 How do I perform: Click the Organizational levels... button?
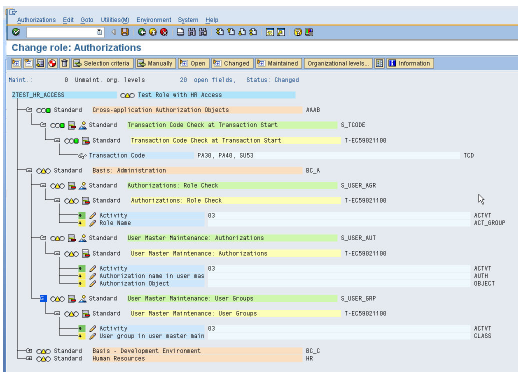tap(338, 63)
